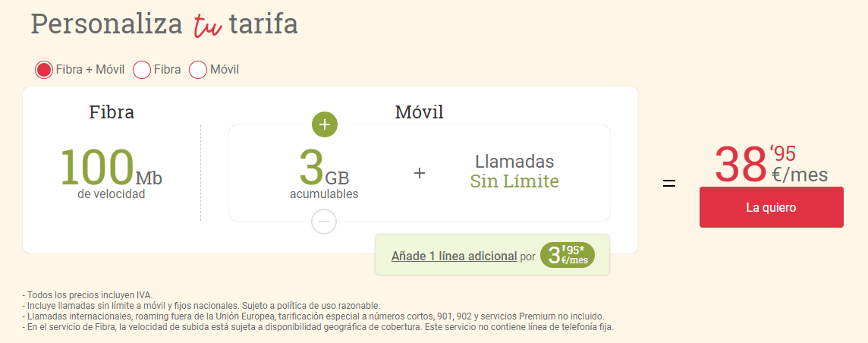Screen dimensions: 868x343
Task: Click the 100Mb de velocidad fibre value
Action: [x=112, y=173]
